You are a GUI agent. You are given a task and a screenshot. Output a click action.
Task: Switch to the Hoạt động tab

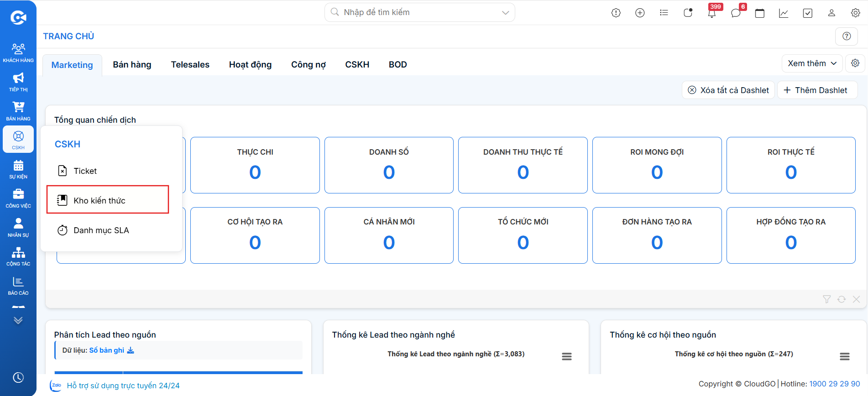(250, 65)
